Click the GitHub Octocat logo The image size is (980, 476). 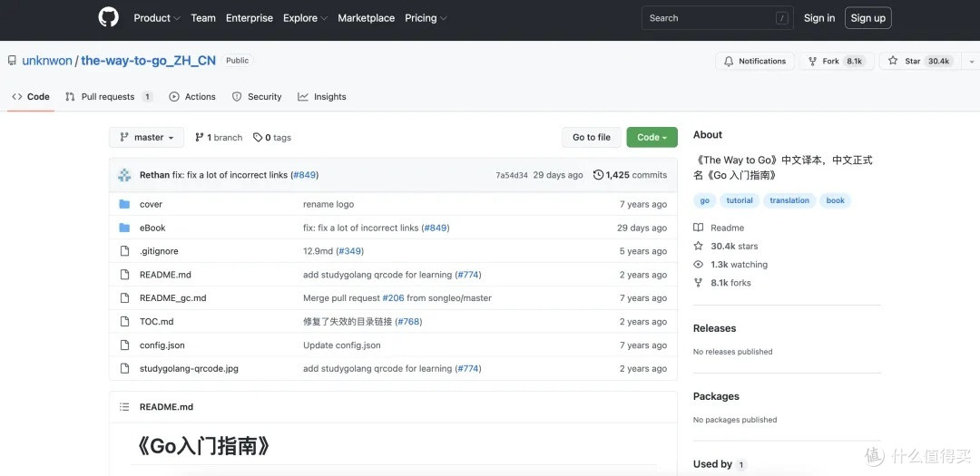108,17
